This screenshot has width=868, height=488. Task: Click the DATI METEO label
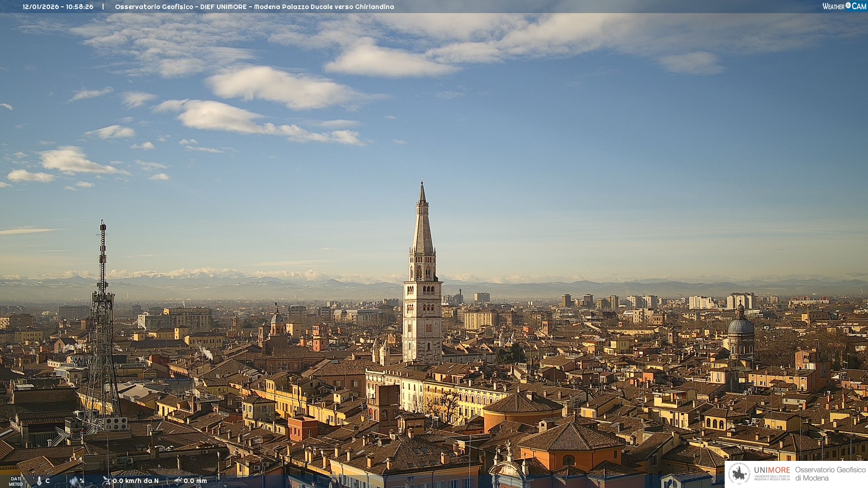tap(16, 482)
